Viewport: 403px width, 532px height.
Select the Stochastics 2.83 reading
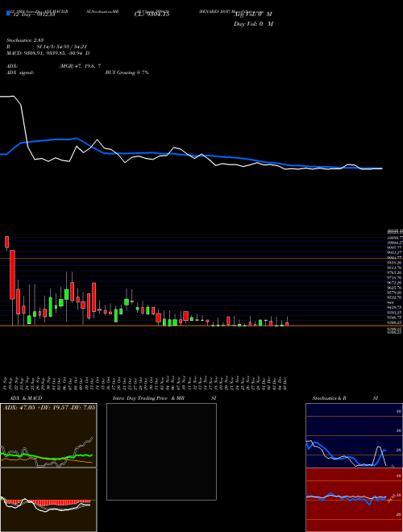point(25,40)
